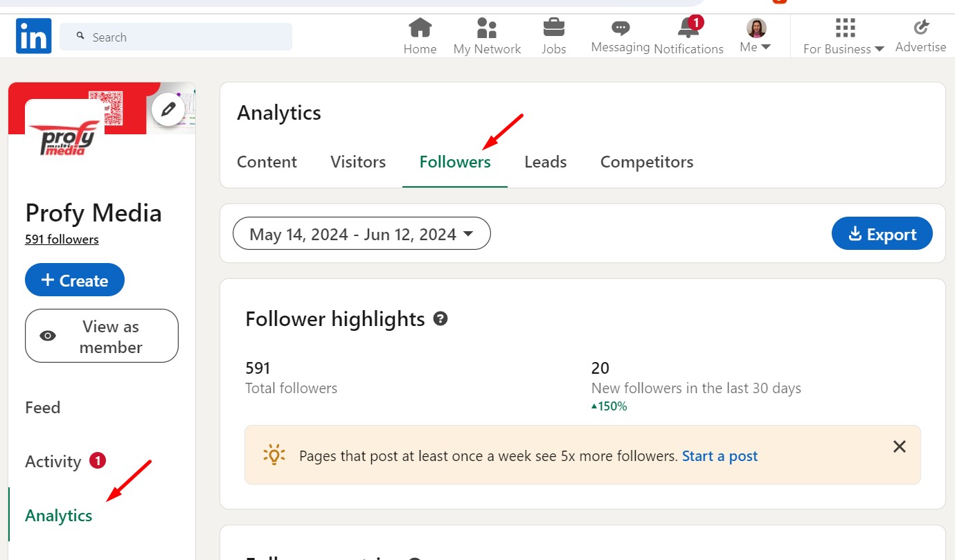Click the Start a post link
This screenshot has width=955, height=560.
[720, 456]
